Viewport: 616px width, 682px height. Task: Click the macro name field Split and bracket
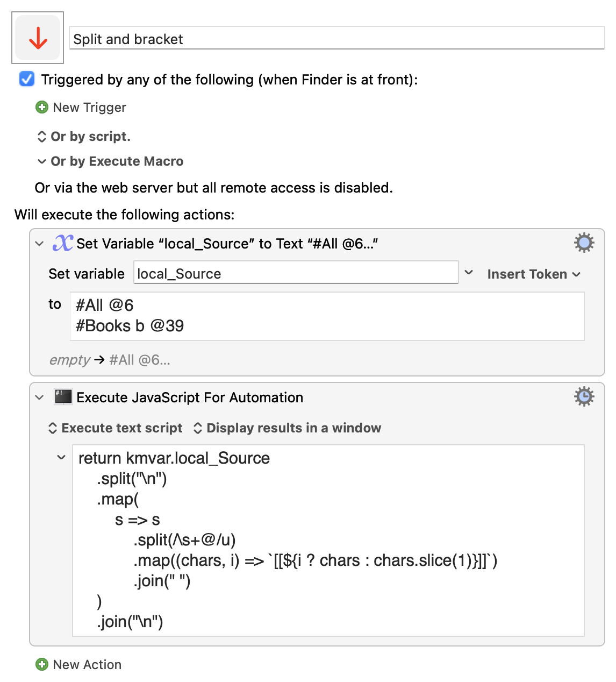coord(336,39)
